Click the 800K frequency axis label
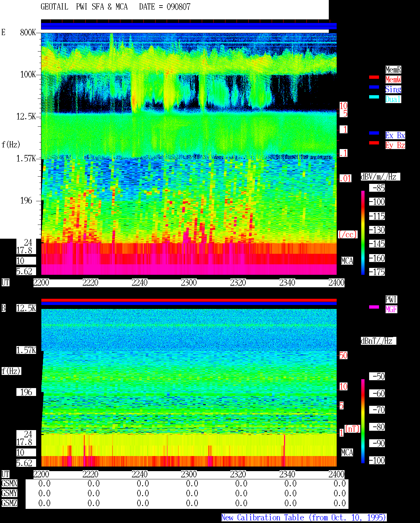 (x=28, y=32)
